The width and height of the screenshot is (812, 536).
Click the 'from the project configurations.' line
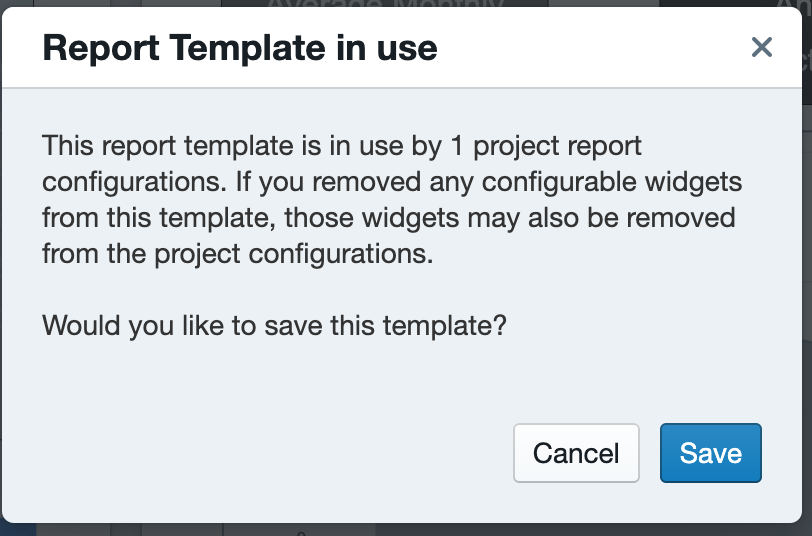[238, 254]
